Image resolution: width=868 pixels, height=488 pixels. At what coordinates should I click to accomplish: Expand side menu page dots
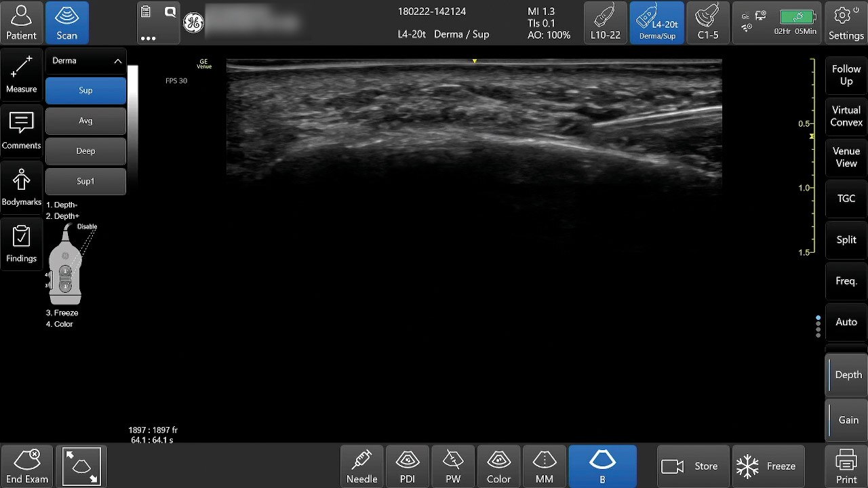[818, 326]
